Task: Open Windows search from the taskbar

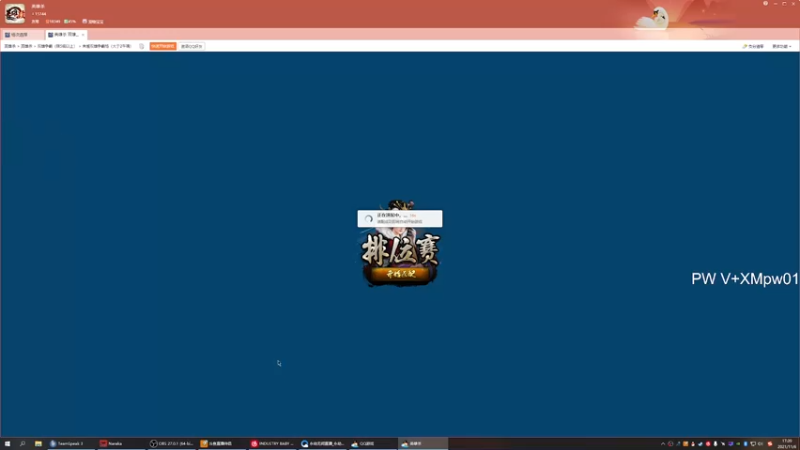Action: (22, 444)
